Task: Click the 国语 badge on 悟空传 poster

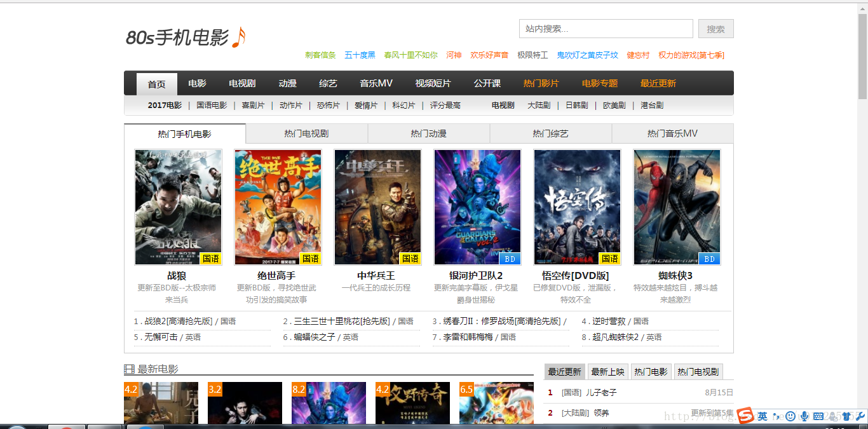Action: tap(609, 259)
